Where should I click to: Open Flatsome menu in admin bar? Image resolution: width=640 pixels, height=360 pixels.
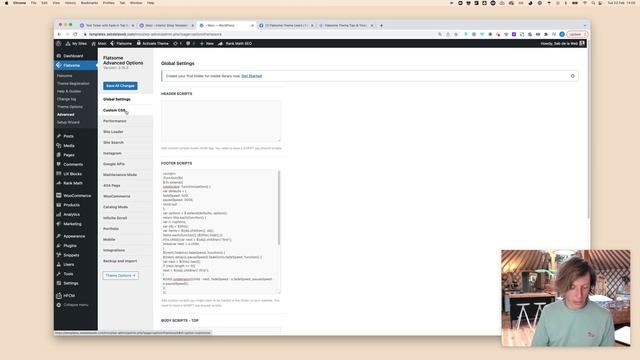point(121,43)
